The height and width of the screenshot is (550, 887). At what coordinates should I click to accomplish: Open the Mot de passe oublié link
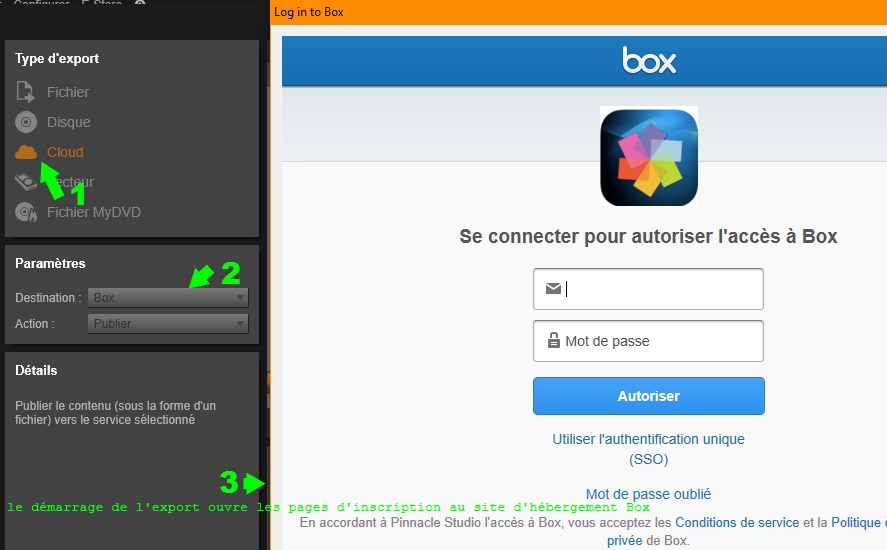648,494
